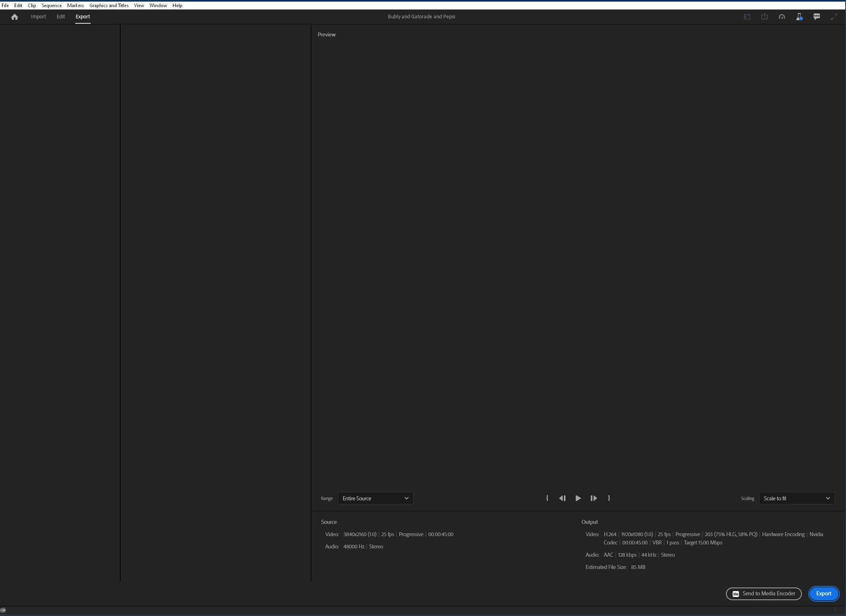Open the Workspaces panel icon
The image size is (846, 616).
747,17
